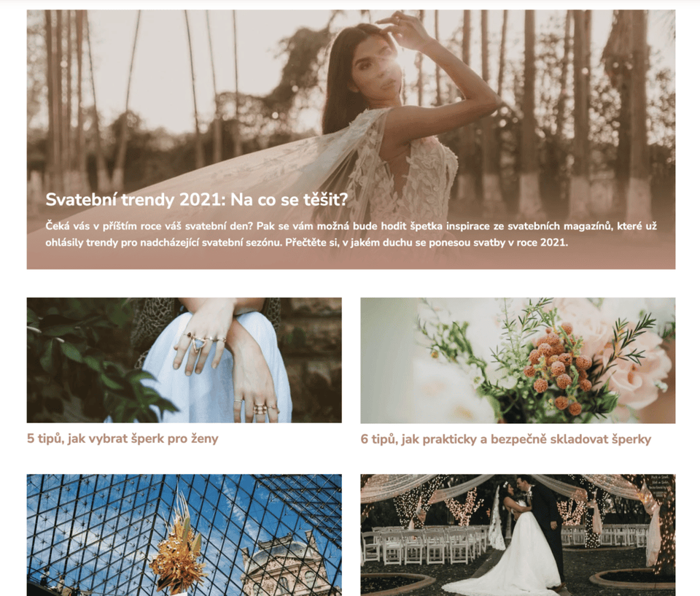Click the text line ending 'svatby v roce 2021.'
Viewport: 700px width, 596px height.
point(306,243)
